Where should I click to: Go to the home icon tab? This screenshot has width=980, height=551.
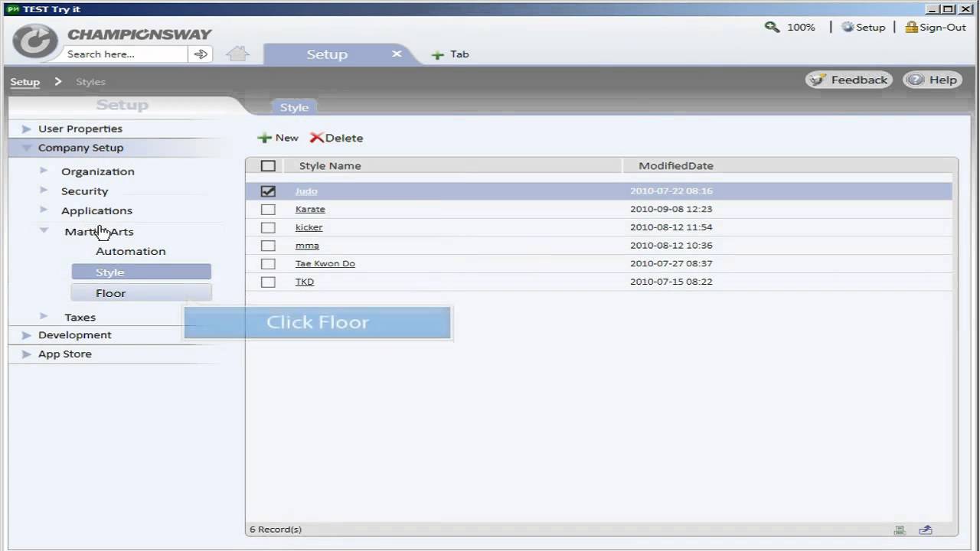pos(238,54)
